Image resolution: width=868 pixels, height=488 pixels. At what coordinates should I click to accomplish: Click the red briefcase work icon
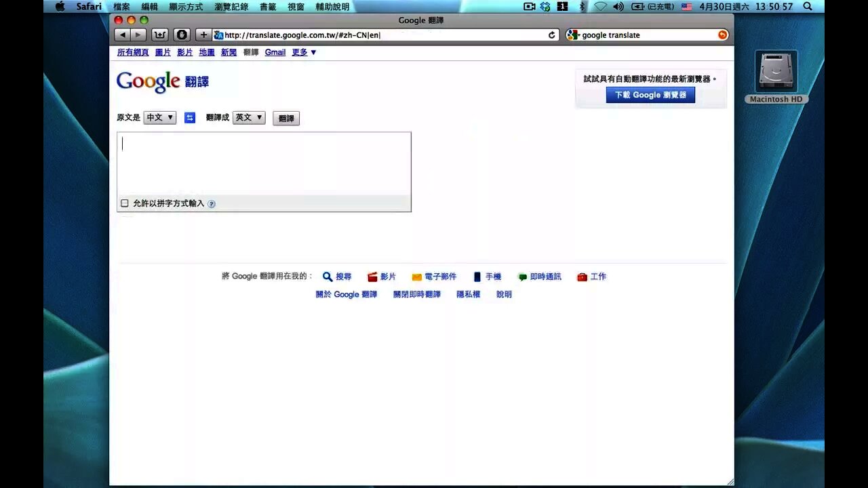coord(582,277)
